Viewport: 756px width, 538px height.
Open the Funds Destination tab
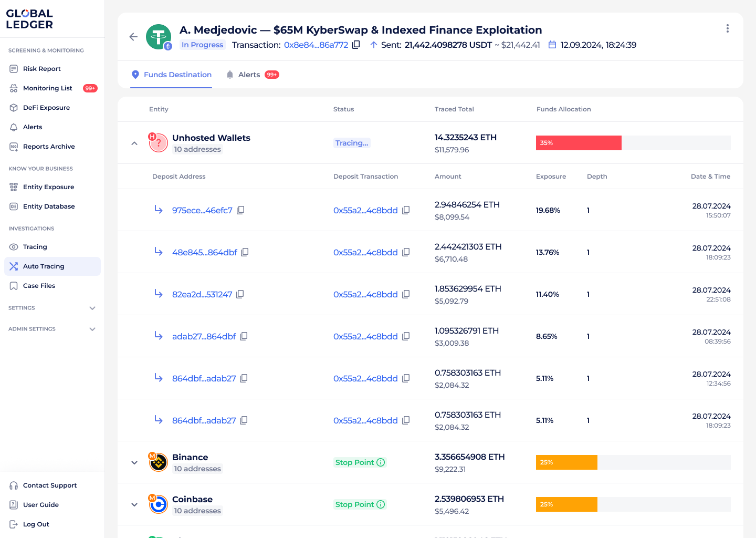[x=177, y=75]
